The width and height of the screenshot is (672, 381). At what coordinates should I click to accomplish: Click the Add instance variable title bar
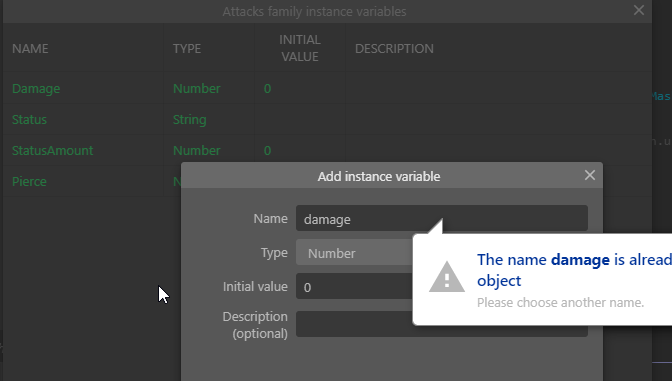click(x=379, y=176)
